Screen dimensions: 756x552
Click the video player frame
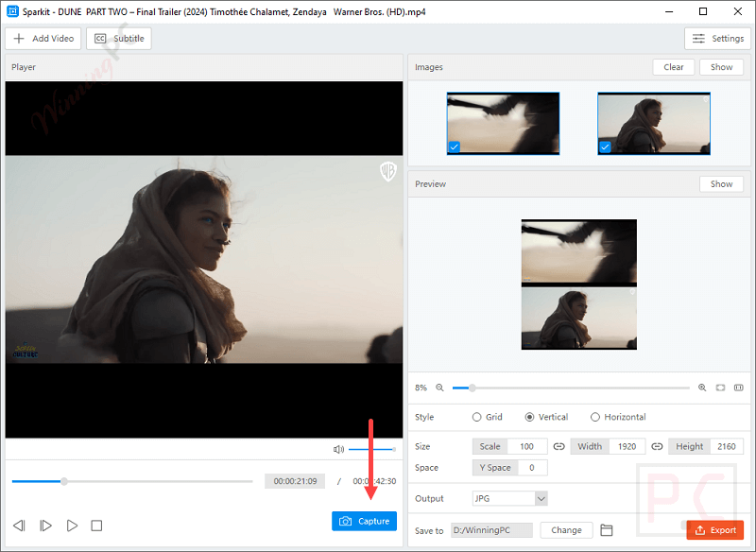204,259
